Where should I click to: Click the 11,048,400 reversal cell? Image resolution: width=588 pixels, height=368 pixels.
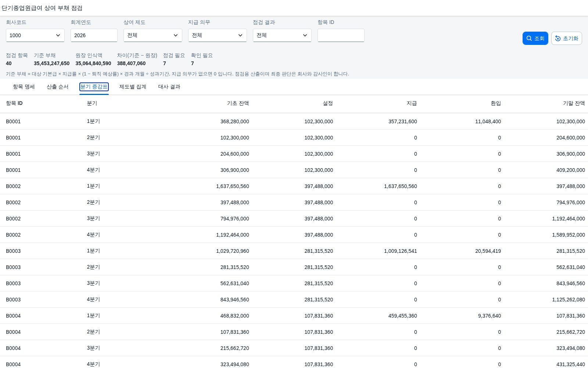488,121
